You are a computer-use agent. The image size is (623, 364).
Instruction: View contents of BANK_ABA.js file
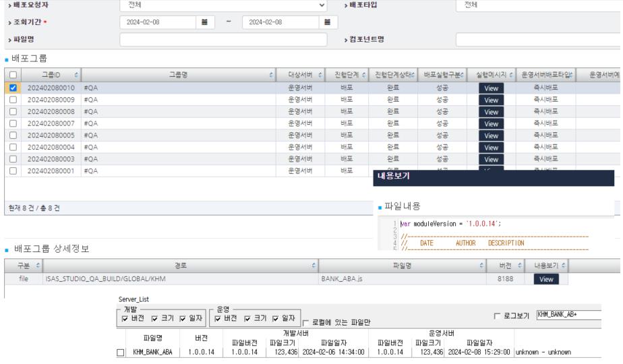(546, 279)
